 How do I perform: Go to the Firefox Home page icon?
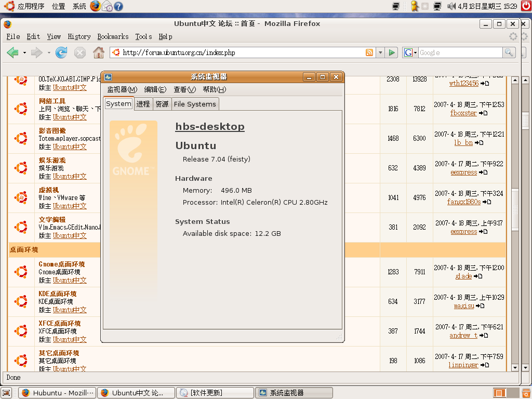pos(98,52)
